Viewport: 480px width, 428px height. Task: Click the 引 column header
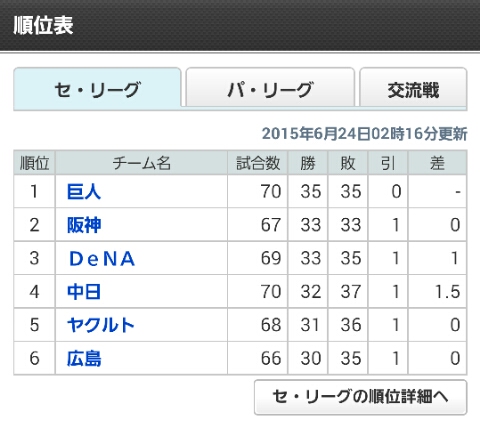[388, 163]
